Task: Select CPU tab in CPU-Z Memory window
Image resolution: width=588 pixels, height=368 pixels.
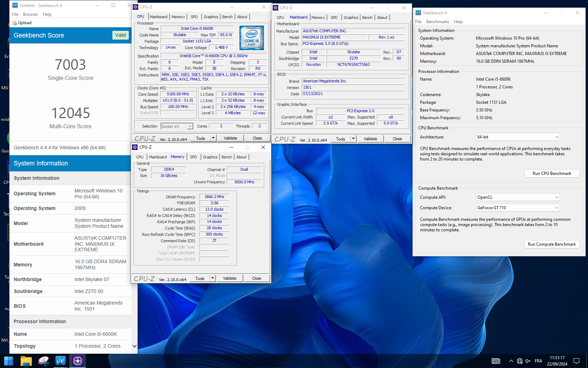Action: (x=140, y=157)
